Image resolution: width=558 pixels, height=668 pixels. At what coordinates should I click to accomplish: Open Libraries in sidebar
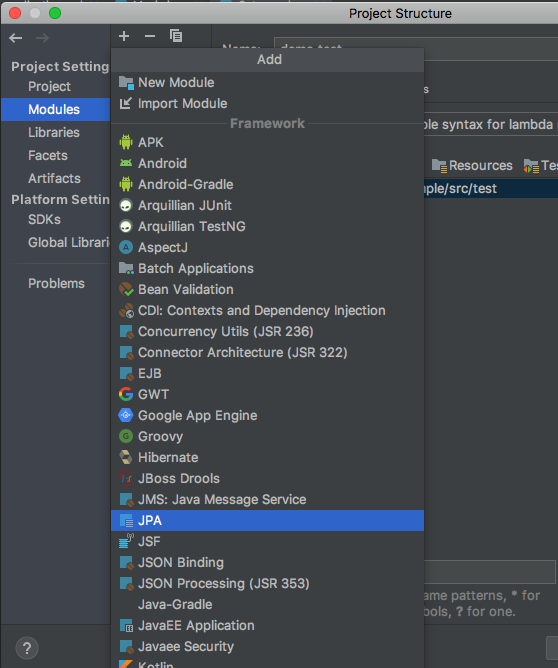(x=55, y=132)
